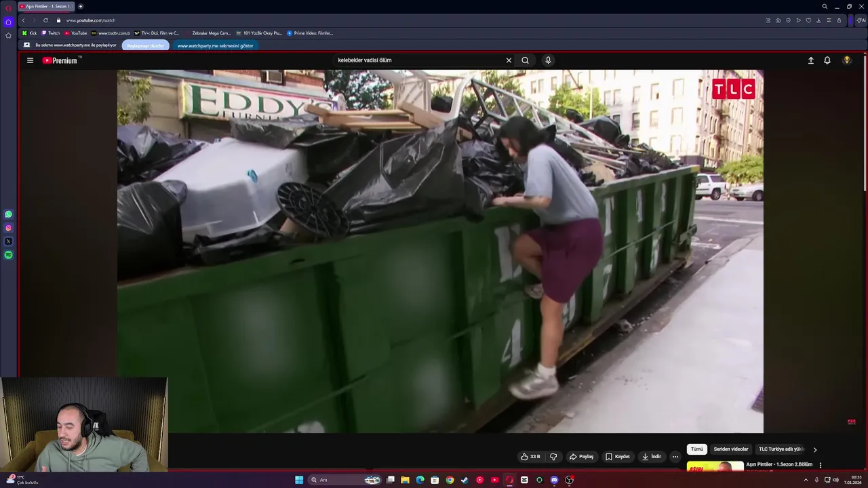Go back with the browser back arrow
868x488 pixels.
pos(23,20)
